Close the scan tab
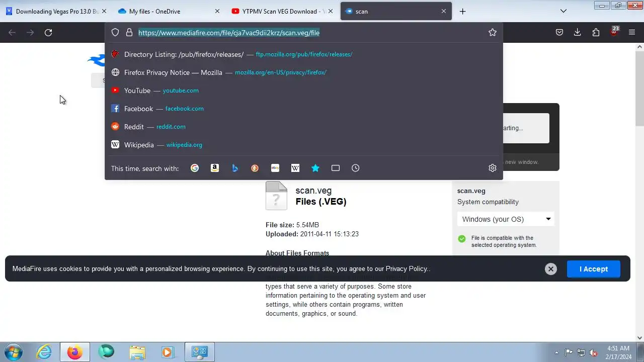The height and width of the screenshot is (362, 644). coord(444,11)
